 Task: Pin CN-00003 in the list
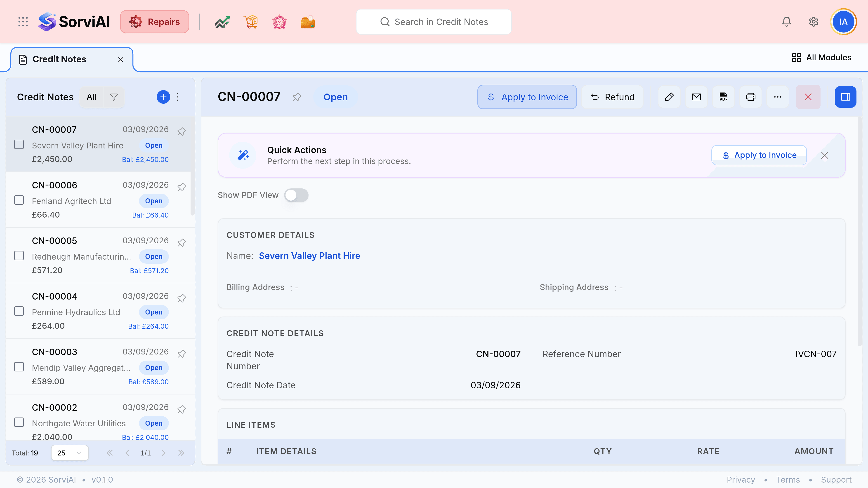click(182, 354)
